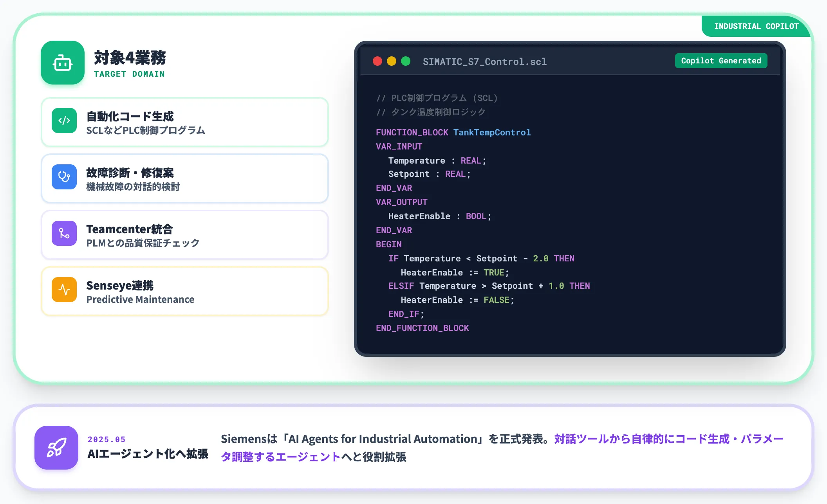Open the 故障診断・修復案 card title
The width and height of the screenshot is (827, 504).
[130, 173]
